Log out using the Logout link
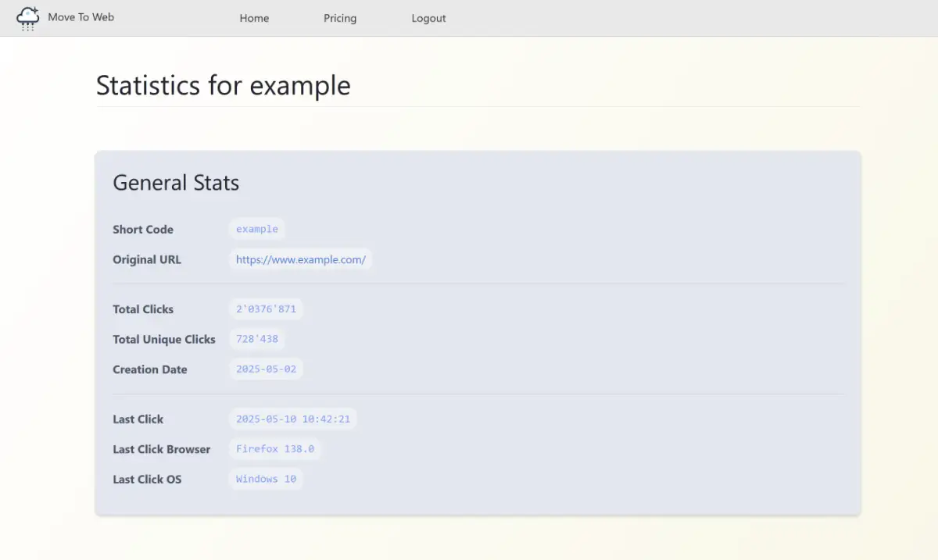The image size is (938, 560). click(428, 18)
